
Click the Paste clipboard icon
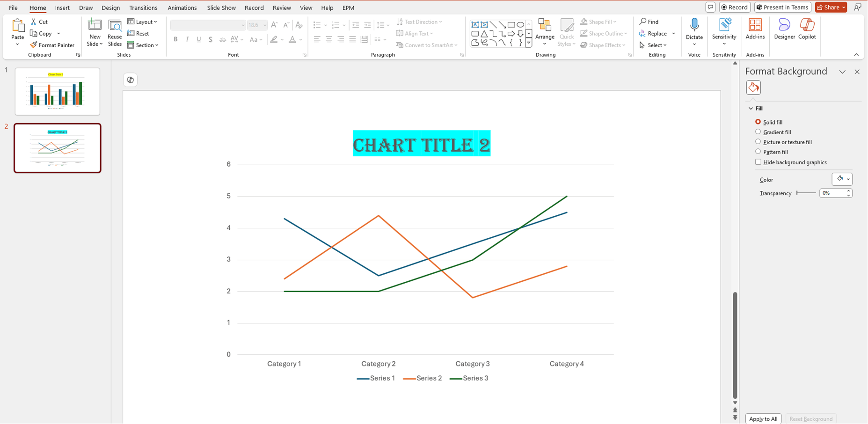click(18, 26)
